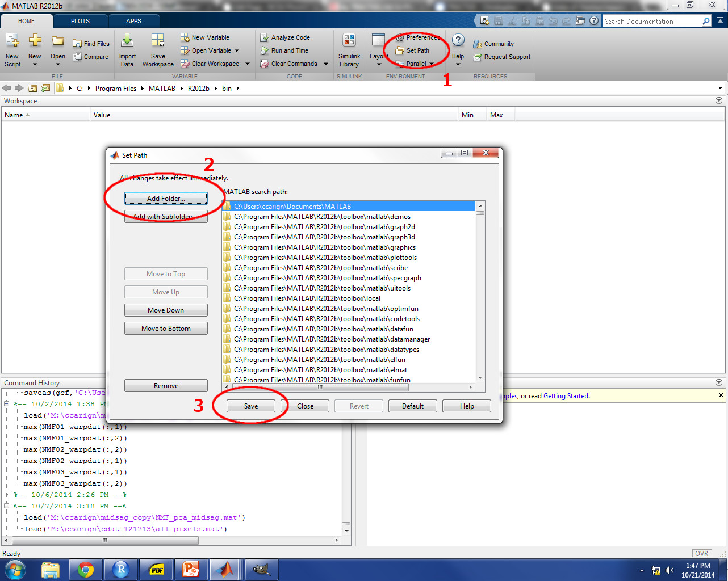Image resolution: width=728 pixels, height=581 pixels.
Task: Expand the Clear Commands dropdown arrow
Action: [x=325, y=64]
